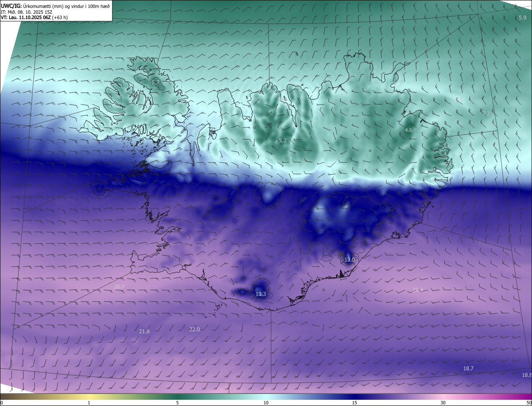Click the 18.7 value in the lower right
532x406 pixels.
pos(468,369)
